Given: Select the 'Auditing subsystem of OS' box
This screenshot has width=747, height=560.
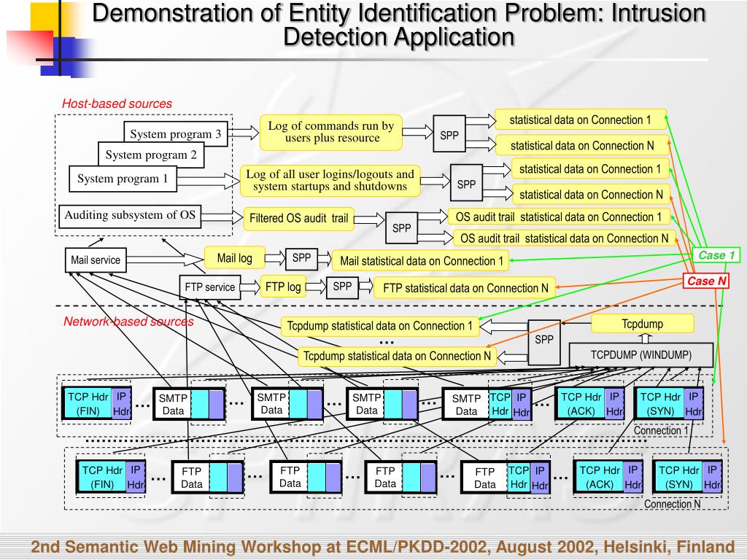Looking at the screenshot, I should tap(130, 216).
